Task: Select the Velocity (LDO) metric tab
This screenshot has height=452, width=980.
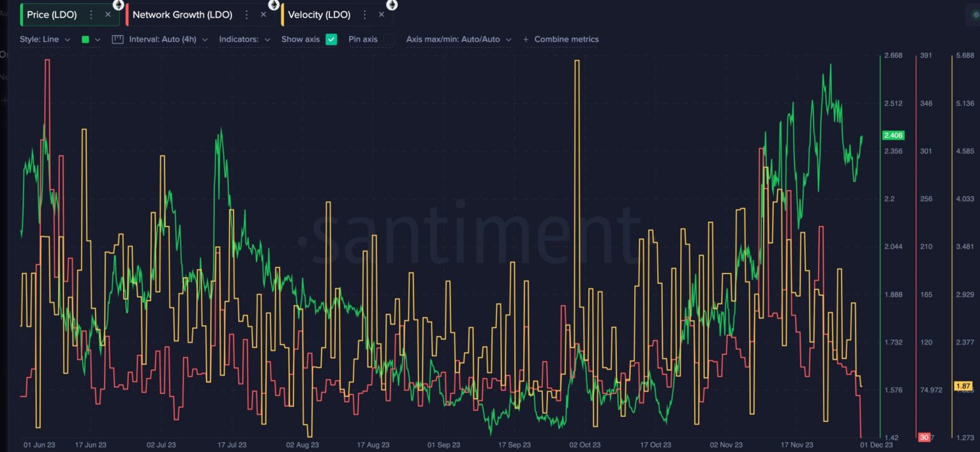Action: tap(319, 15)
